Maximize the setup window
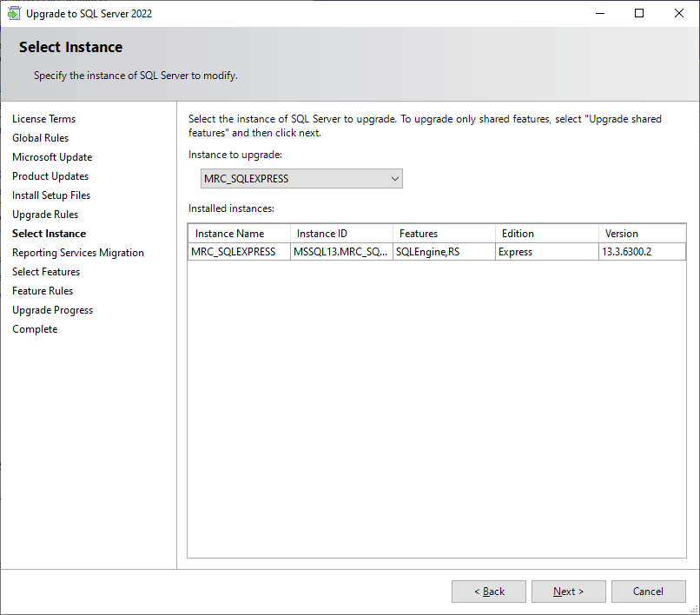The image size is (700, 615). pos(639,13)
